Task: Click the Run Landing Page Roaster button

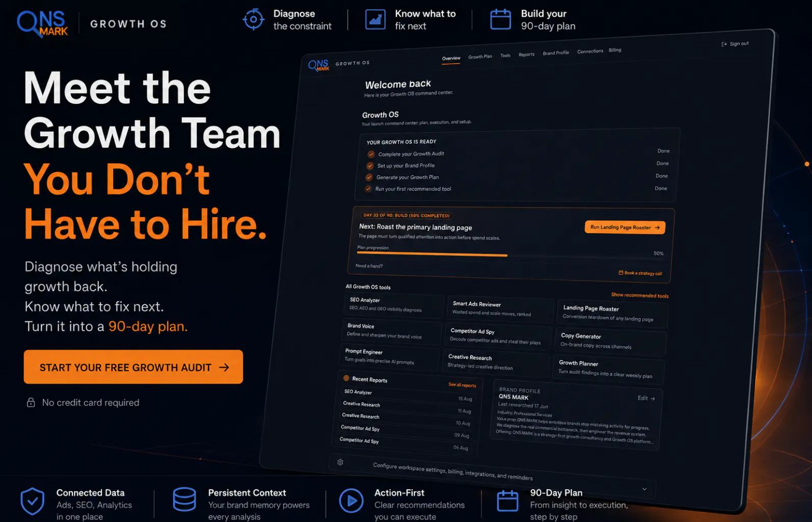Action: 625,227
